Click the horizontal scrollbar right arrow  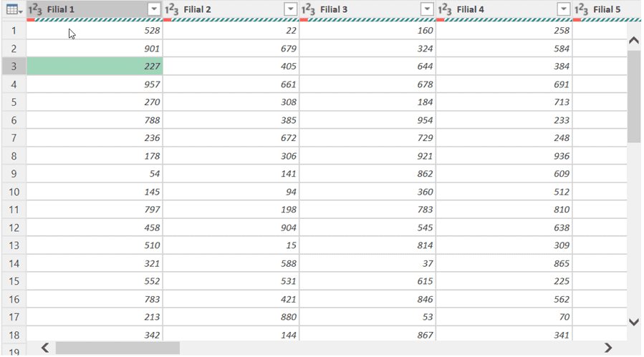click(608, 348)
